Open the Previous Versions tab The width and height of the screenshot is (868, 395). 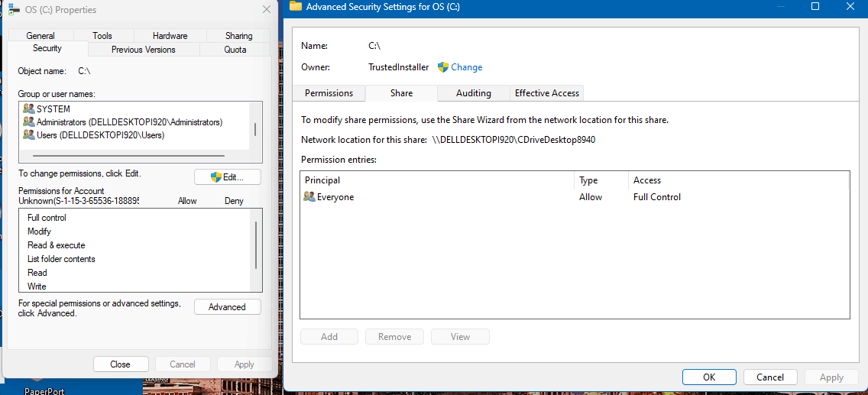[144, 50]
